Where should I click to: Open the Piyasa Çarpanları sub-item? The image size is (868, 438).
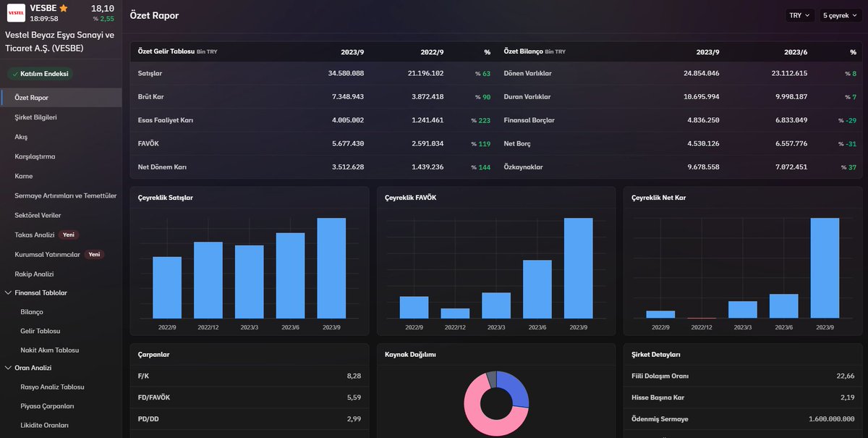point(47,406)
